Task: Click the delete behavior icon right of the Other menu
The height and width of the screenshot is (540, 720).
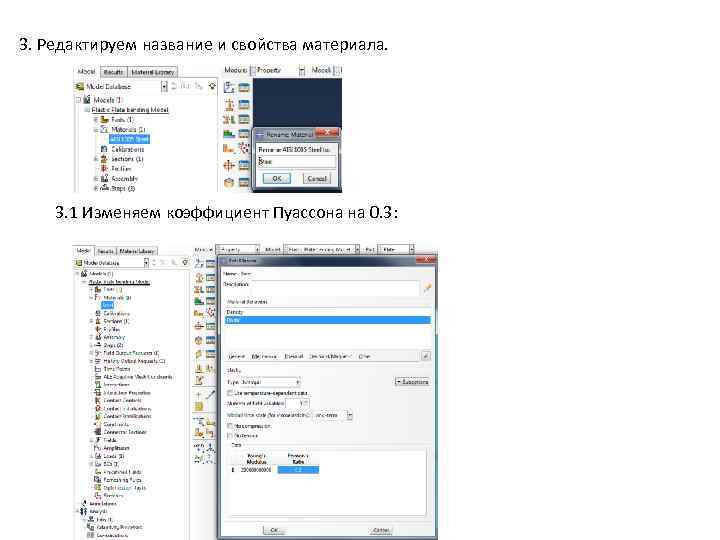Action: tap(426, 356)
